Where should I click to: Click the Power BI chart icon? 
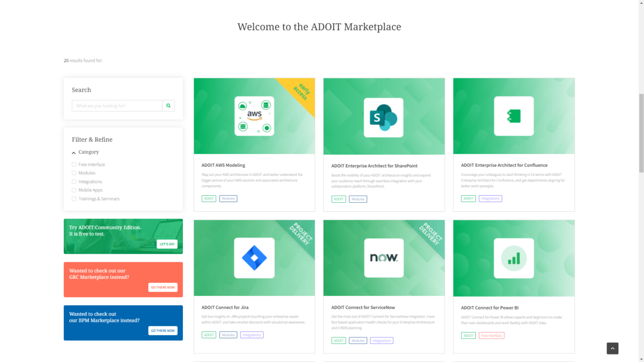pyautogui.click(x=514, y=257)
